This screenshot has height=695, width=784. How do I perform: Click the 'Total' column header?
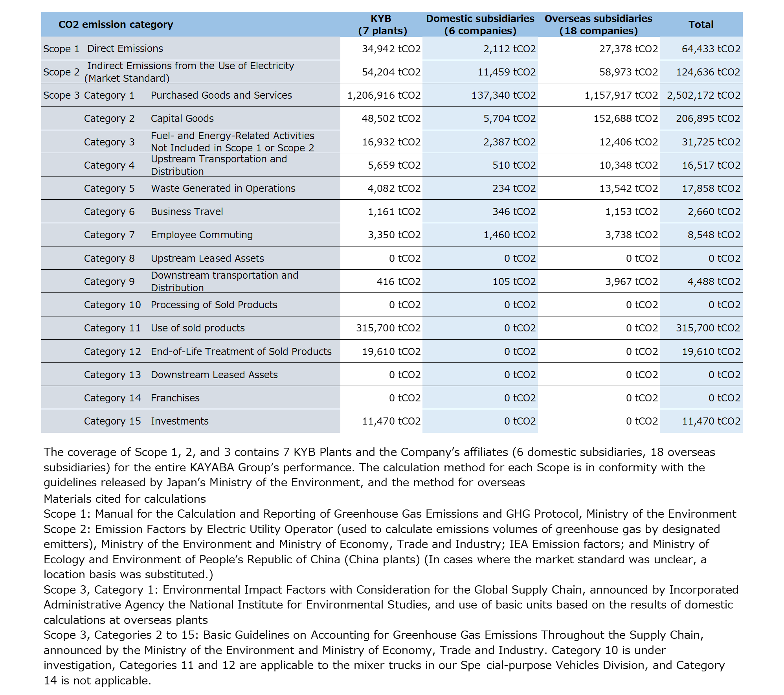[x=701, y=24]
